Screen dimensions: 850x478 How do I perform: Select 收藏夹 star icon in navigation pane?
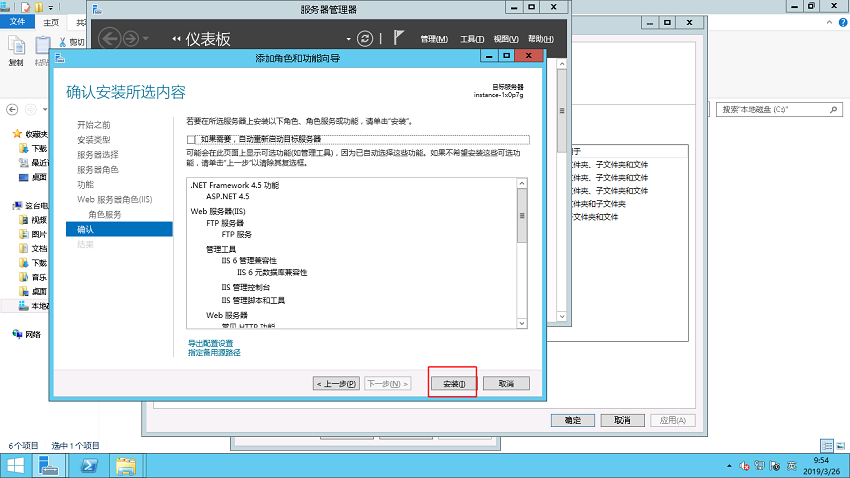tap(17, 134)
